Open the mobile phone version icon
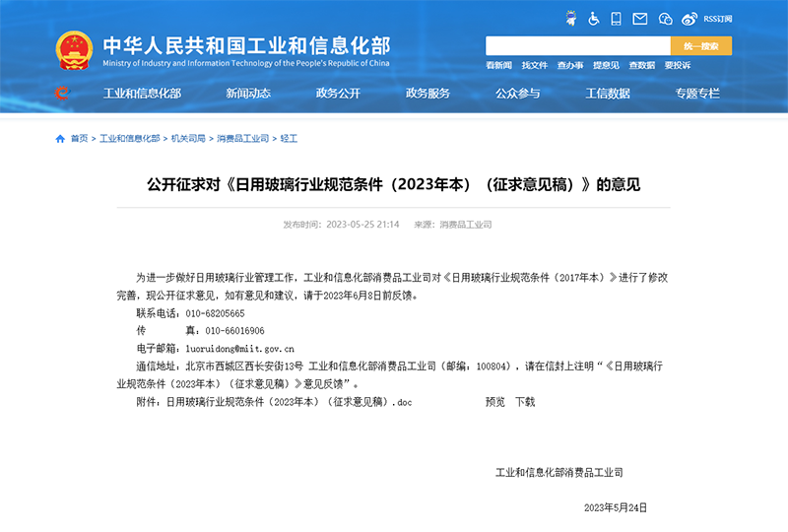Screen dimensions: 788x532 pyautogui.click(x=616, y=19)
